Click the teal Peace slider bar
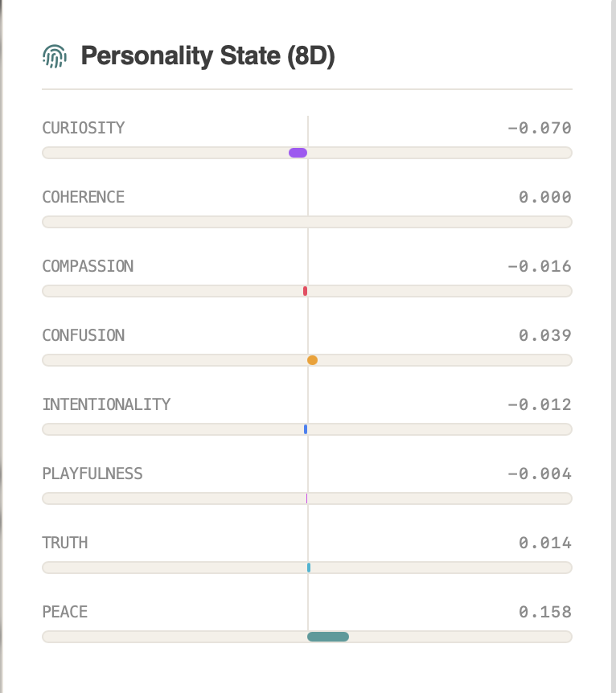 (x=327, y=636)
